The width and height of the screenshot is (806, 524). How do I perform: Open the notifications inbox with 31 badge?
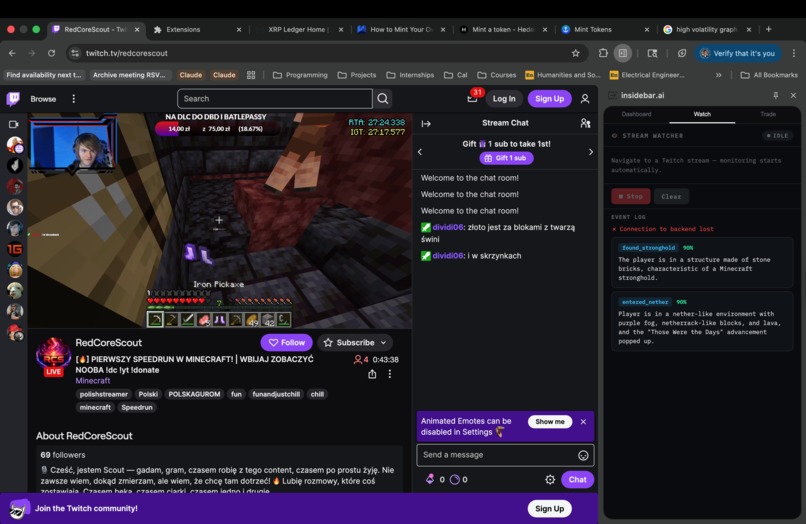click(472, 98)
